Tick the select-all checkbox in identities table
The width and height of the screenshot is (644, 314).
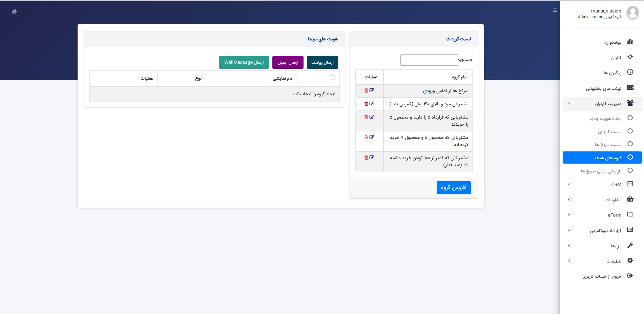click(x=333, y=78)
